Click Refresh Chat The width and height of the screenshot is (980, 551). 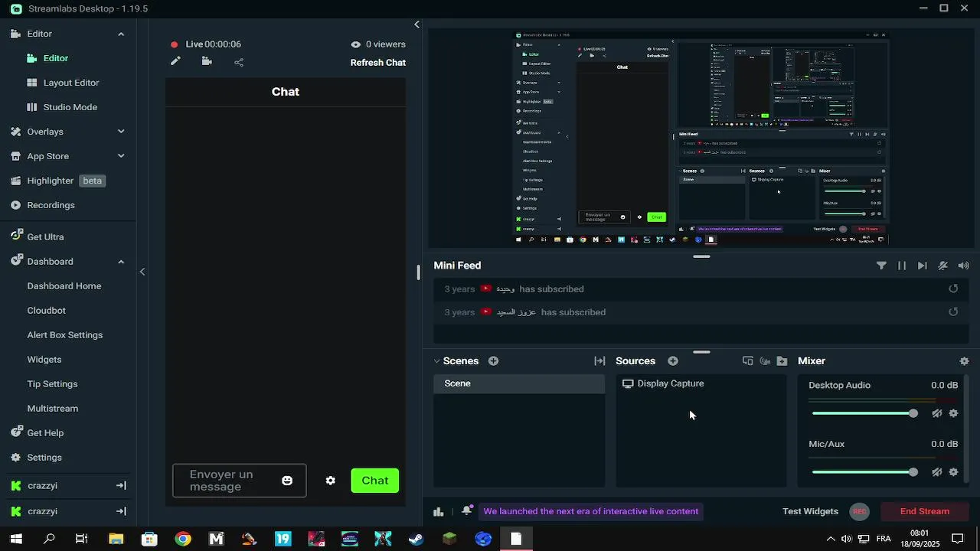[378, 63]
